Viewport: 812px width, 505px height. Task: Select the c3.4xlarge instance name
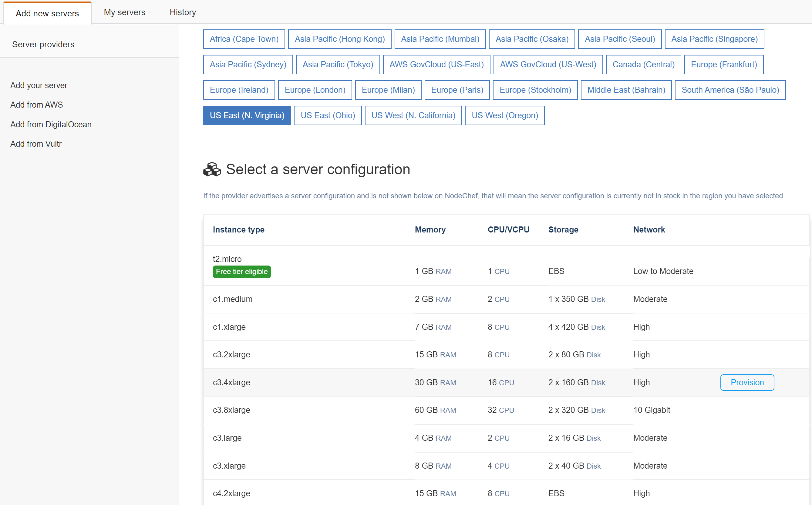pos(231,383)
